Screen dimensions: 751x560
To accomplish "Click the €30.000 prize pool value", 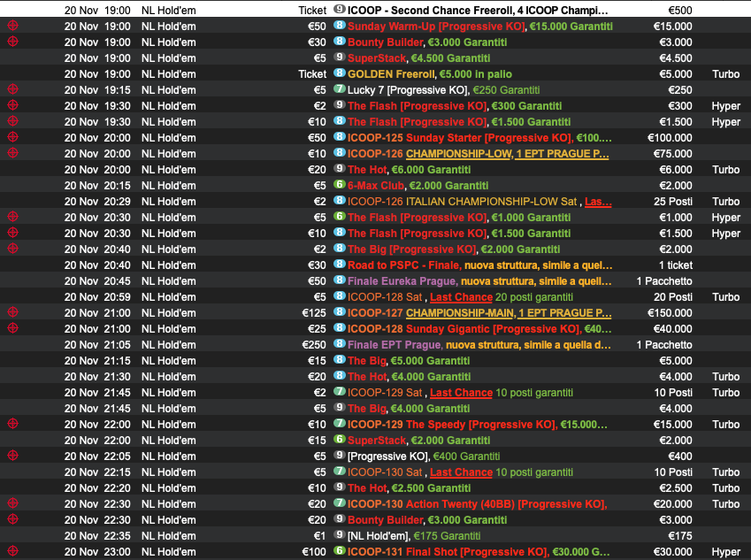I will tap(672, 552).
